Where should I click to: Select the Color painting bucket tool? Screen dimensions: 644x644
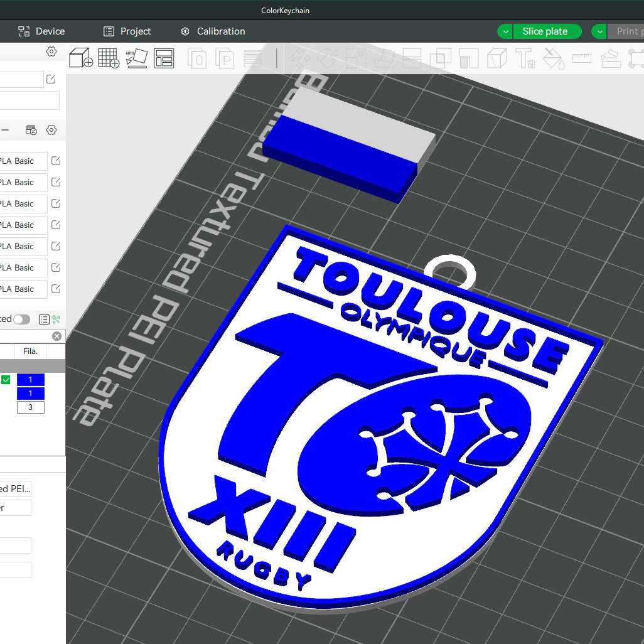click(x=554, y=58)
